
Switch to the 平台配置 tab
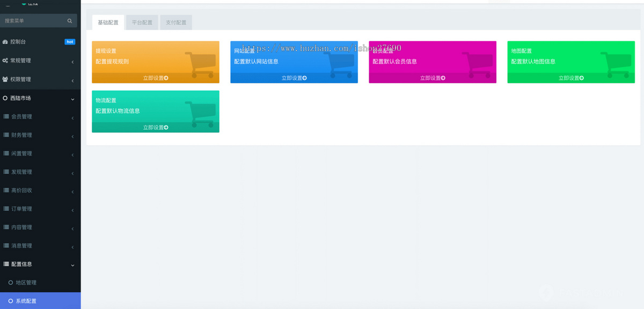coord(142,23)
